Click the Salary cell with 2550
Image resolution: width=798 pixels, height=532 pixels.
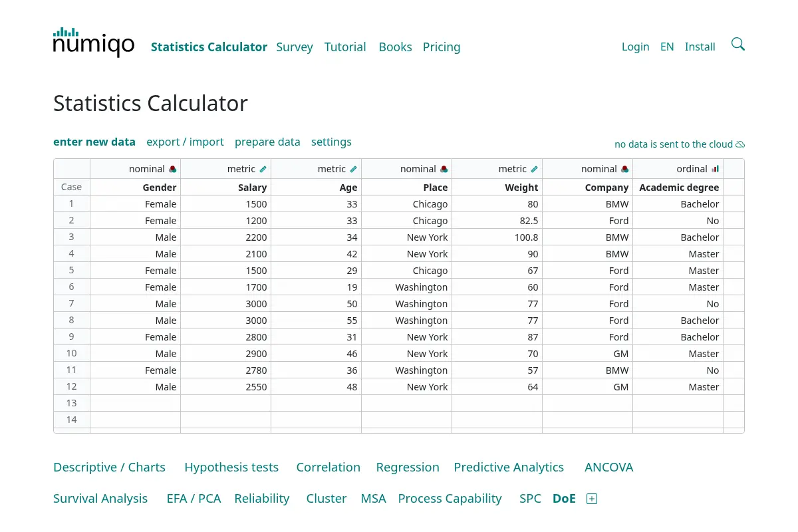(x=226, y=387)
